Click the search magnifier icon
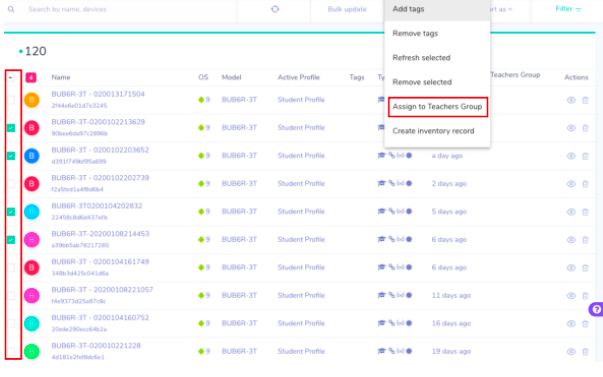Screen dimensions: 603x377 coord(11,9)
